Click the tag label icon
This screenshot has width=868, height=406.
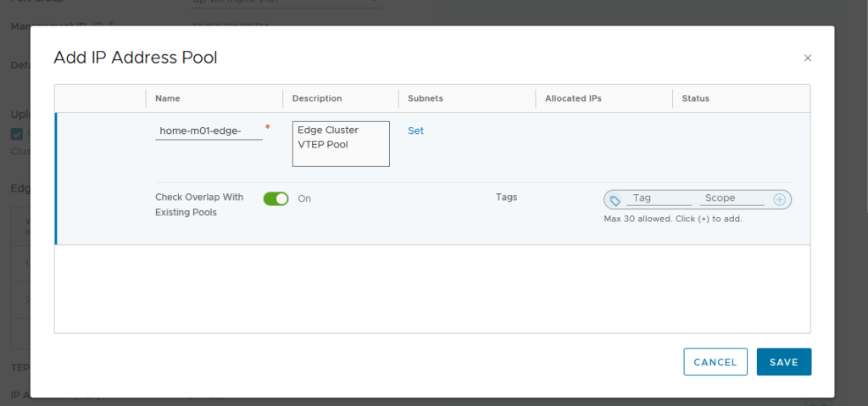615,200
